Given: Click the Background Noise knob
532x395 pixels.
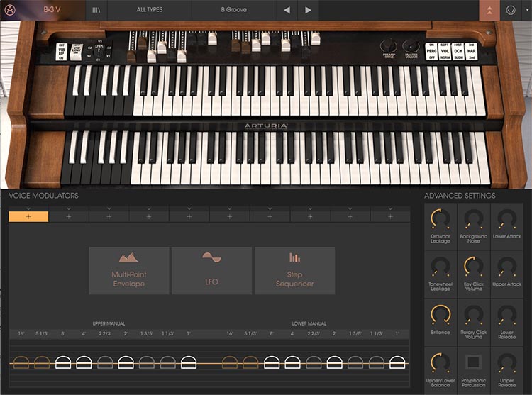Looking at the screenshot, I should [474, 218].
